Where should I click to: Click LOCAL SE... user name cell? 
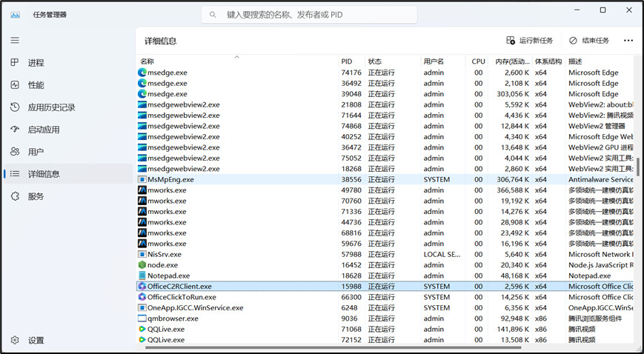click(x=442, y=254)
